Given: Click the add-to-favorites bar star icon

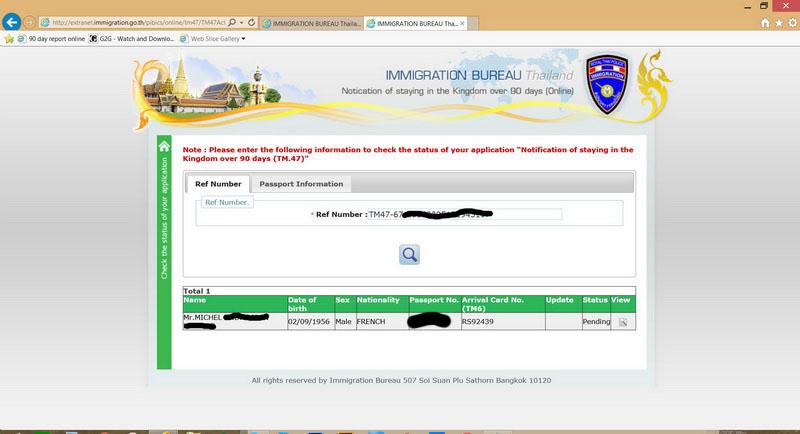Looking at the screenshot, I should pyautogui.click(x=9, y=39).
